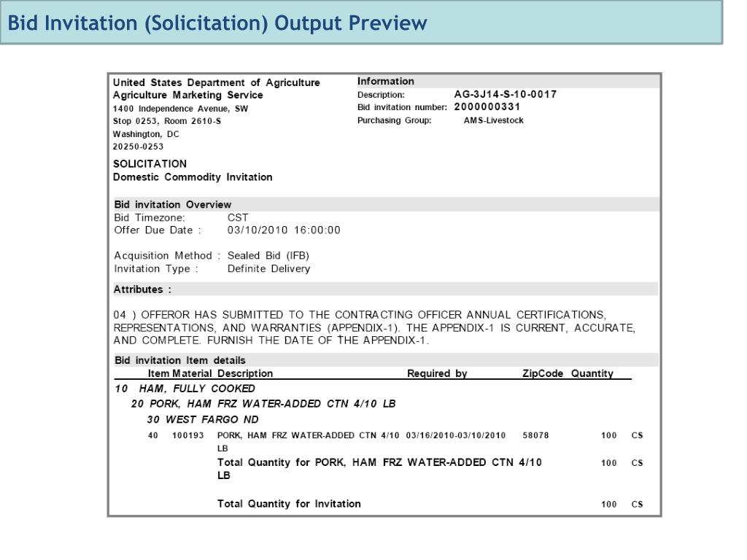Select the address '1400 Independence Avenue, SW'
747x560 pixels.
coord(181,109)
